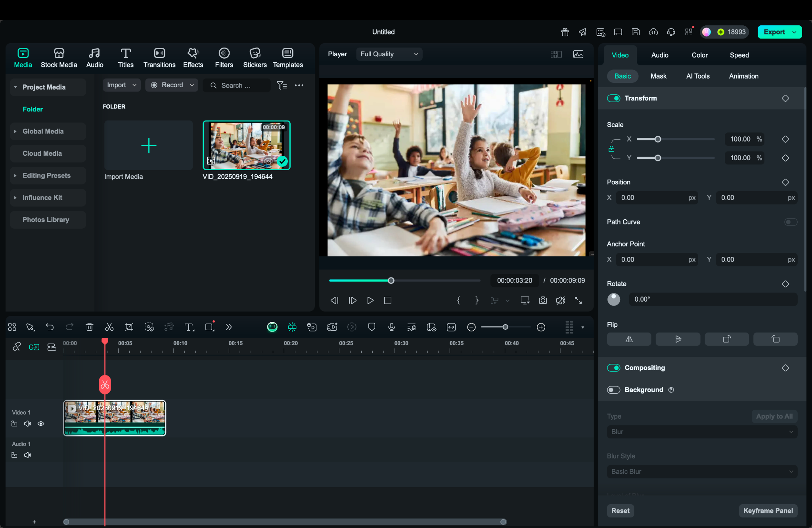Open the Export dropdown arrow
Screen dimensions: 812x528
pyautogui.click(x=794, y=32)
